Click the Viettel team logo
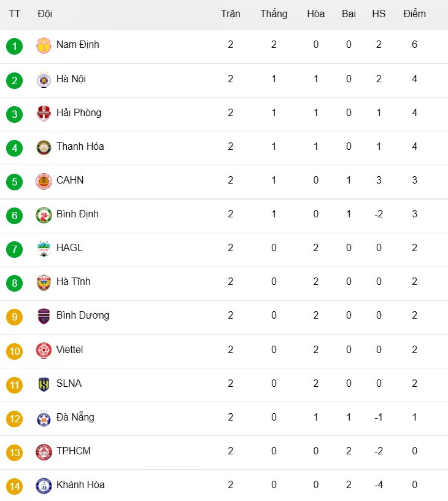448x501 pixels. (44, 351)
